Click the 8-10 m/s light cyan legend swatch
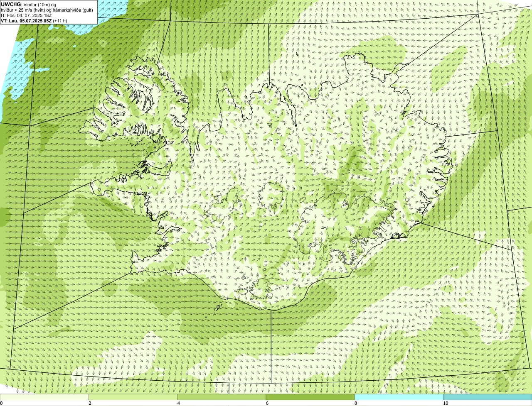 (399, 397)
